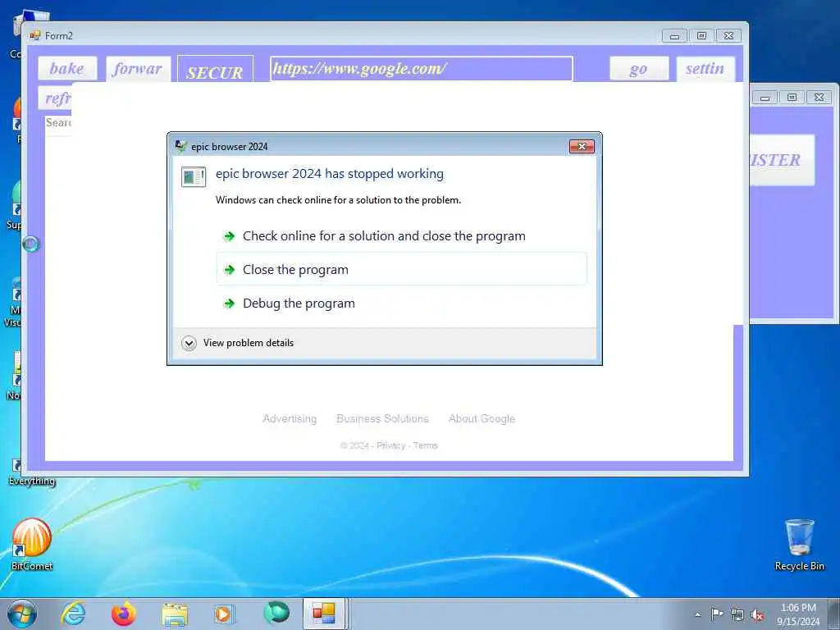Open Windows Media Player from the taskbar
Screen dimensions: 840x630
tap(223, 614)
